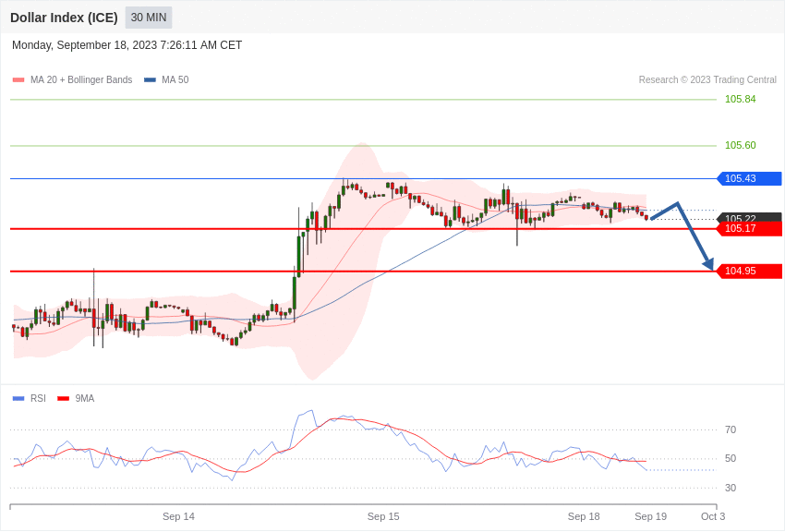Select the 104.95 red price tag
This screenshot has height=532, width=785.
pyautogui.click(x=749, y=272)
